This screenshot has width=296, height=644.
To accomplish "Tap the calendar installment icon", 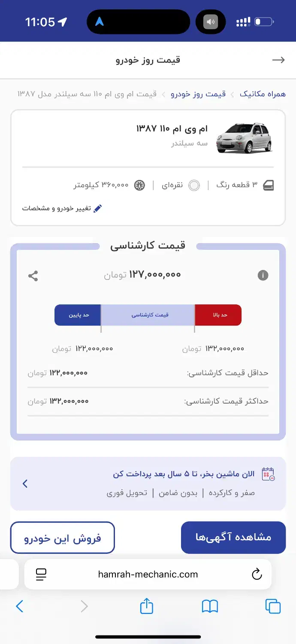I will [268, 474].
